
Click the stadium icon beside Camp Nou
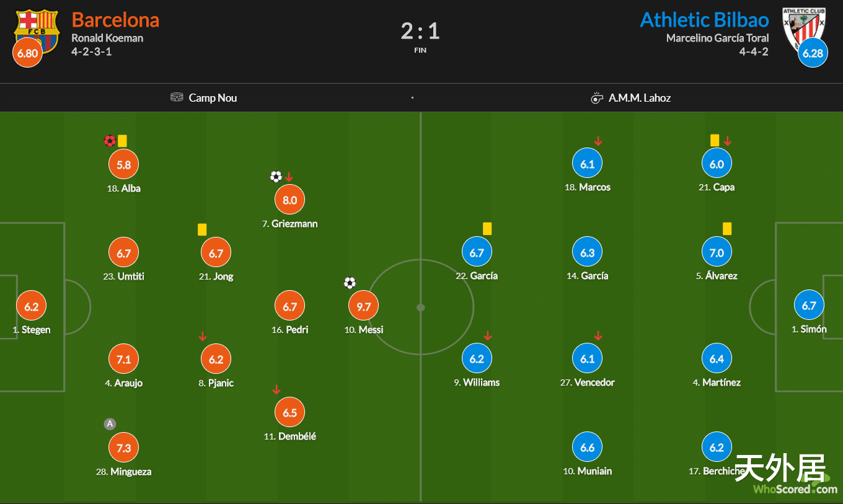coord(177,98)
